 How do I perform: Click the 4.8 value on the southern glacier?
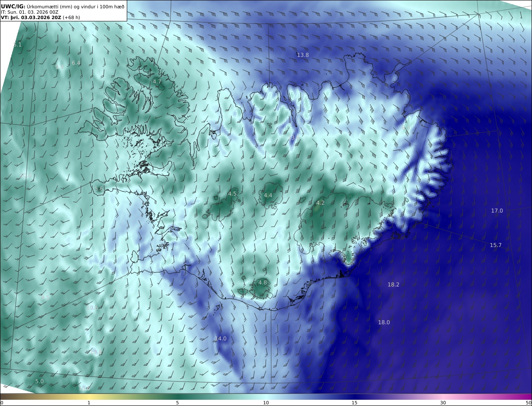(x=262, y=283)
